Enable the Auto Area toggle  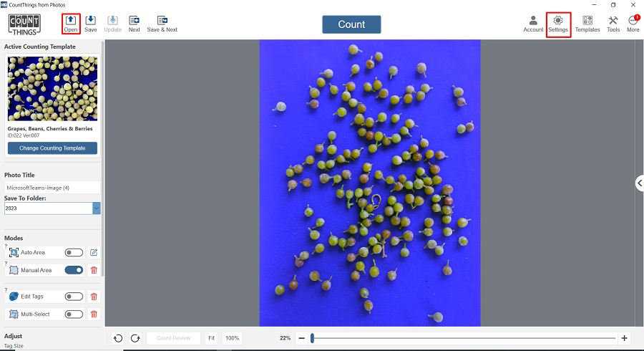[74, 252]
